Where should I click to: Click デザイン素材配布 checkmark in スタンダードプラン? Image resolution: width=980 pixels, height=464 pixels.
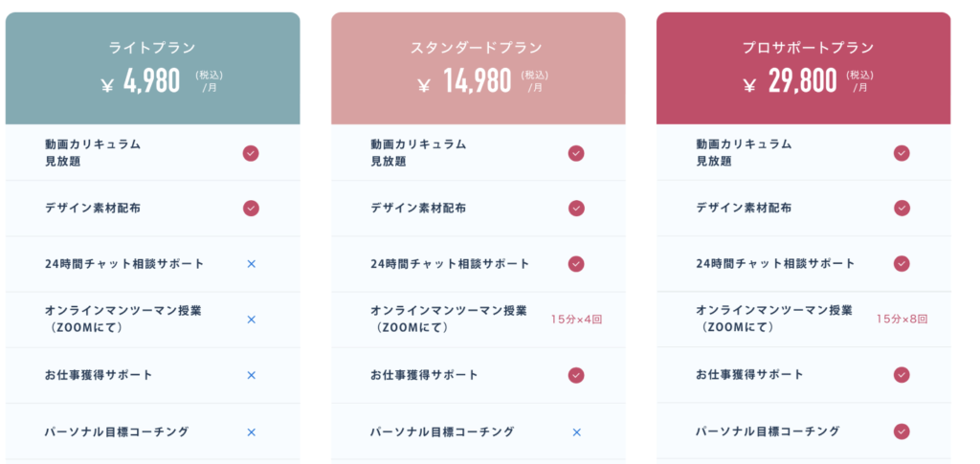tap(576, 209)
